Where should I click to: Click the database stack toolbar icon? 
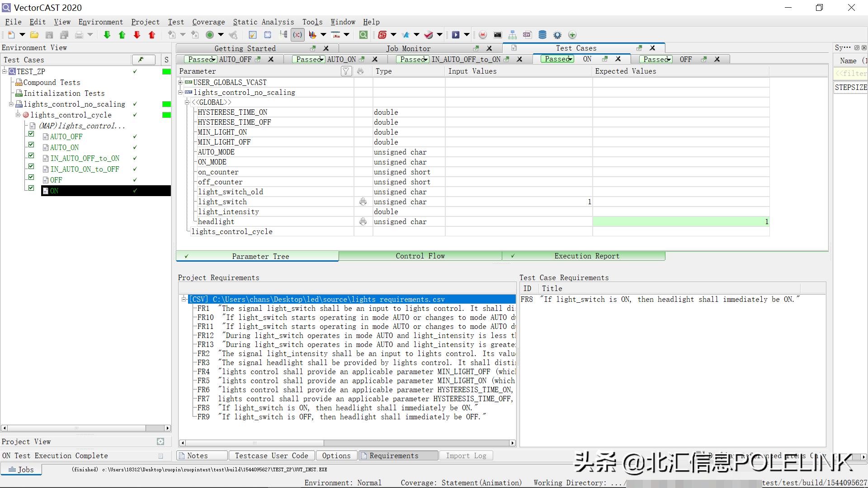(x=542, y=35)
